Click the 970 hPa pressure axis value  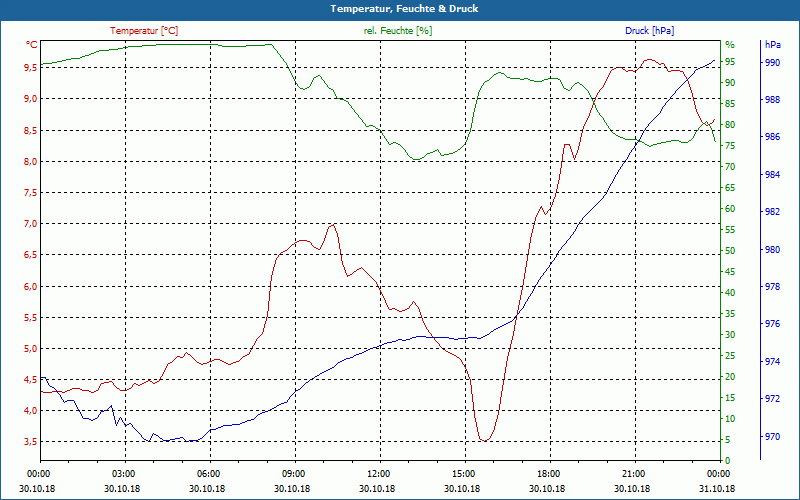point(772,437)
